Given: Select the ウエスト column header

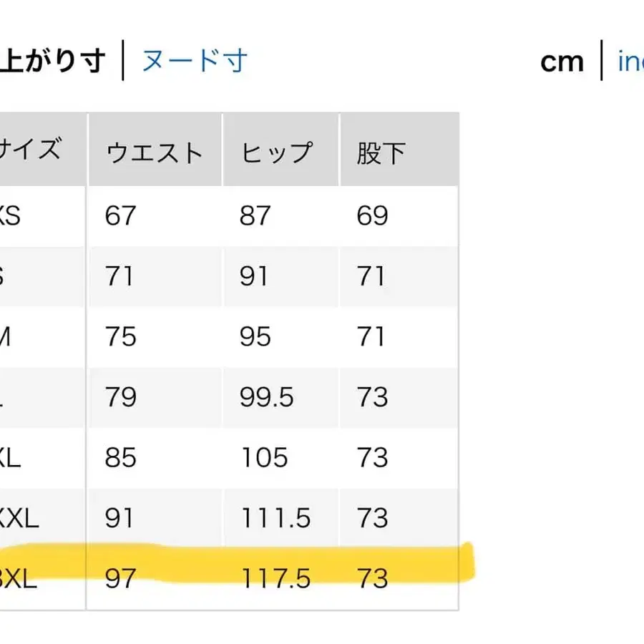Looking at the screenshot, I should 154,150.
